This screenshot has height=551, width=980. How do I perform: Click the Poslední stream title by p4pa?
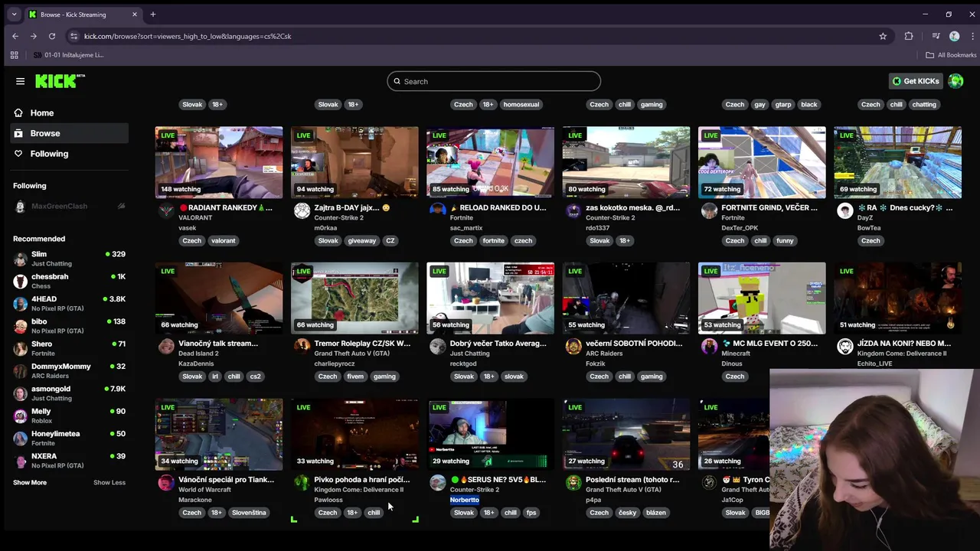(x=632, y=480)
